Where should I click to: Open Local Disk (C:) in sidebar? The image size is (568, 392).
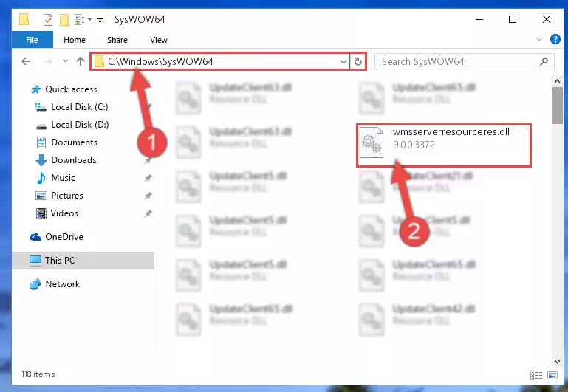pyautogui.click(x=80, y=107)
